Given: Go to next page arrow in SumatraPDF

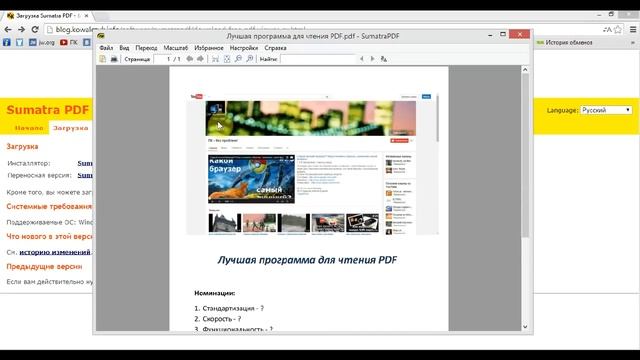Looking at the screenshot, I should pyautogui.click(x=200, y=59).
